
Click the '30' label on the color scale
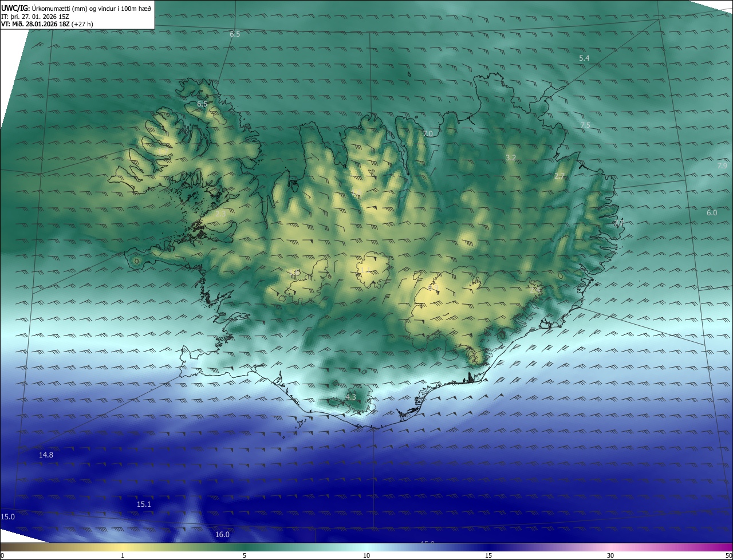pos(610,555)
